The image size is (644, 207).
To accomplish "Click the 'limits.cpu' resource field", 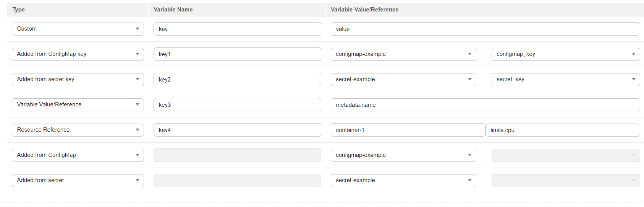I will point(563,130).
